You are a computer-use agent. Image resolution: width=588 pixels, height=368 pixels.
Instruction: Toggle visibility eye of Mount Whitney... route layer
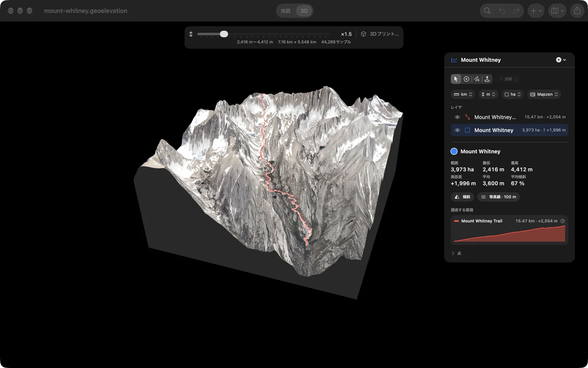457,117
